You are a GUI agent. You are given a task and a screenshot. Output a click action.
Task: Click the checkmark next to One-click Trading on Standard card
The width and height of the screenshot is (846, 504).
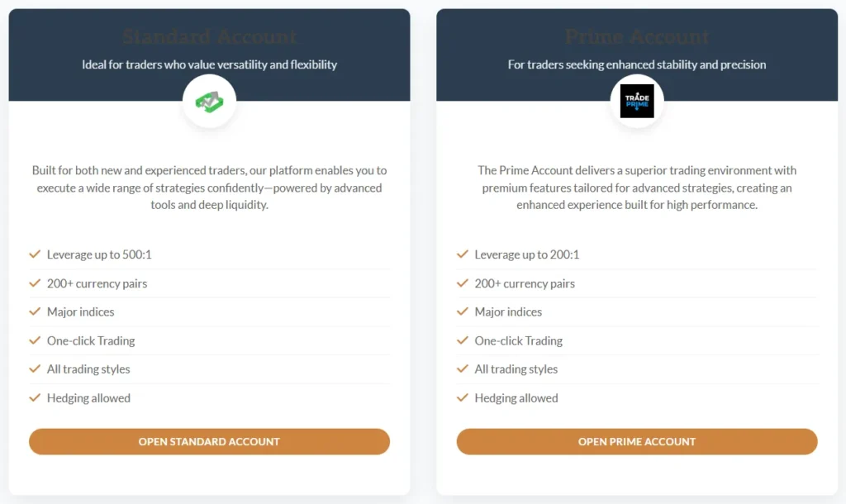coord(35,340)
